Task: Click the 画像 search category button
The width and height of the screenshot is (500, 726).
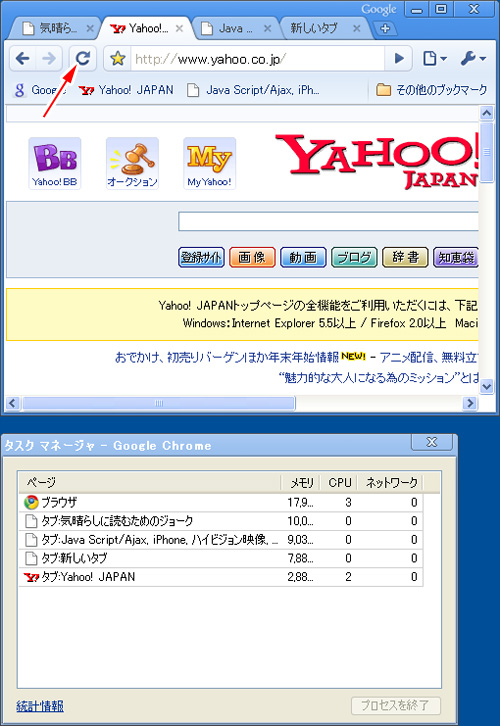Action: tap(252, 257)
